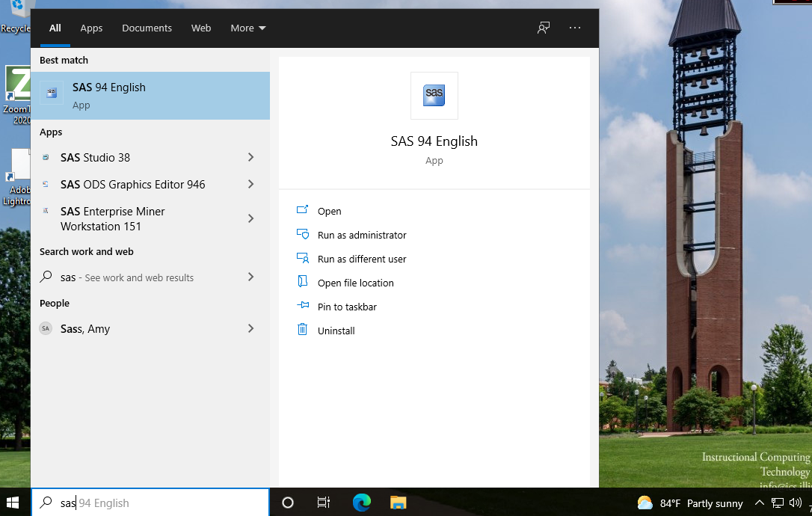Screen dimensions: 812x516
Task: Click the taskbar search text box
Action: click(150, 502)
